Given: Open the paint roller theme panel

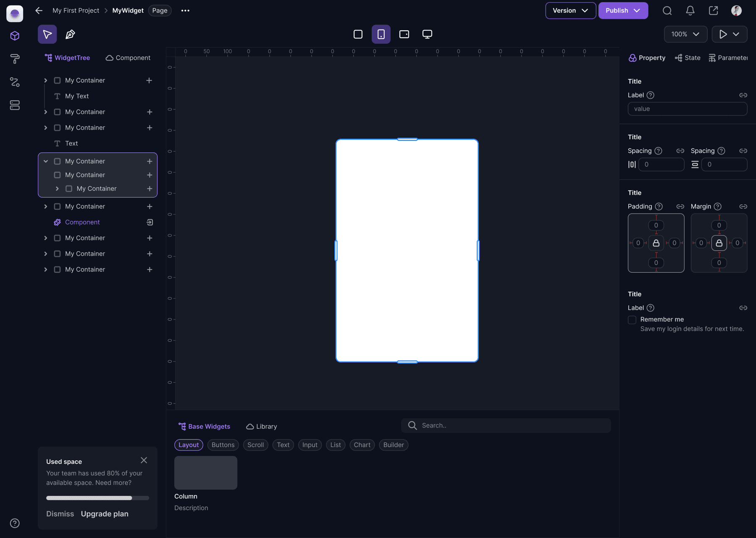Looking at the screenshot, I should click(x=15, y=59).
